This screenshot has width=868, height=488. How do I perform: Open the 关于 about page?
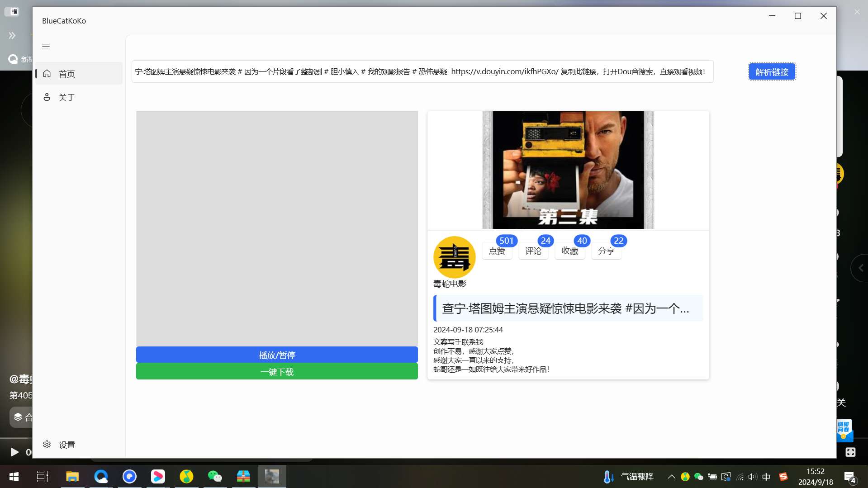point(79,97)
